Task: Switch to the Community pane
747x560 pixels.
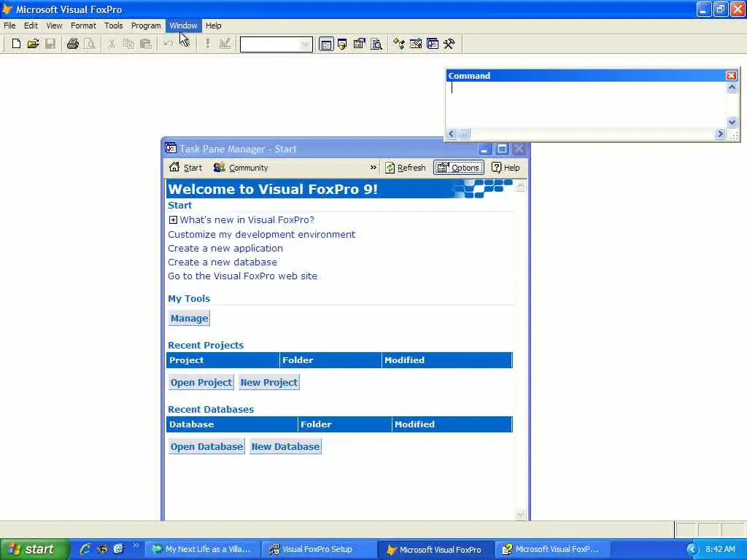Action: click(241, 168)
